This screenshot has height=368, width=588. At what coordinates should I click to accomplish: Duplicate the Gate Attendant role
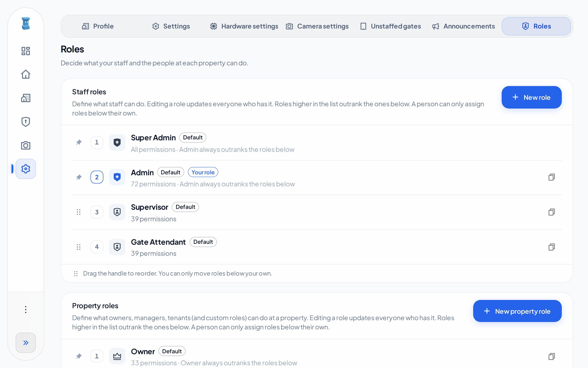tap(551, 247)
